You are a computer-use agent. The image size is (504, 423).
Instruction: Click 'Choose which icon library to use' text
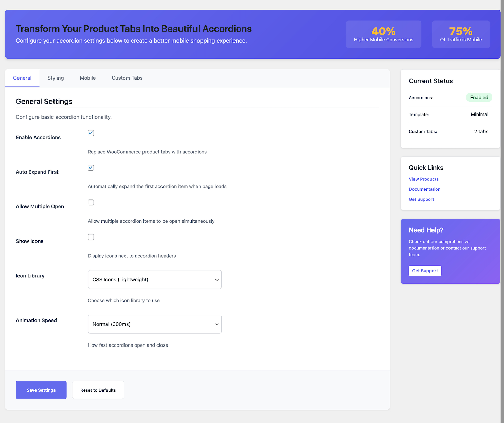124,300
